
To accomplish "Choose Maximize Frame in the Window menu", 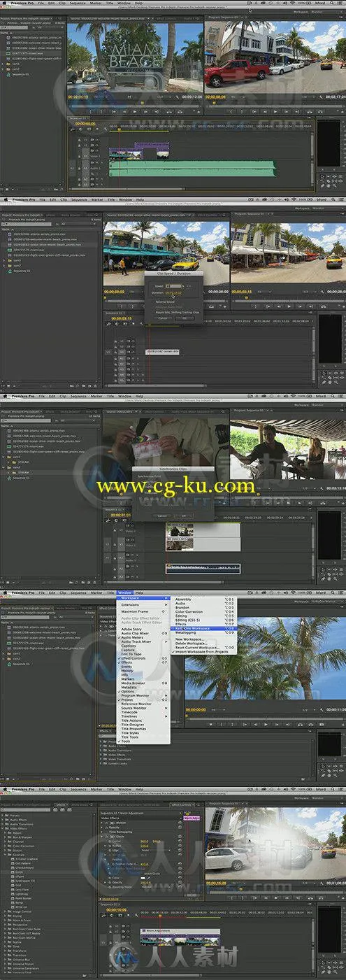I will tap(143, 611).
